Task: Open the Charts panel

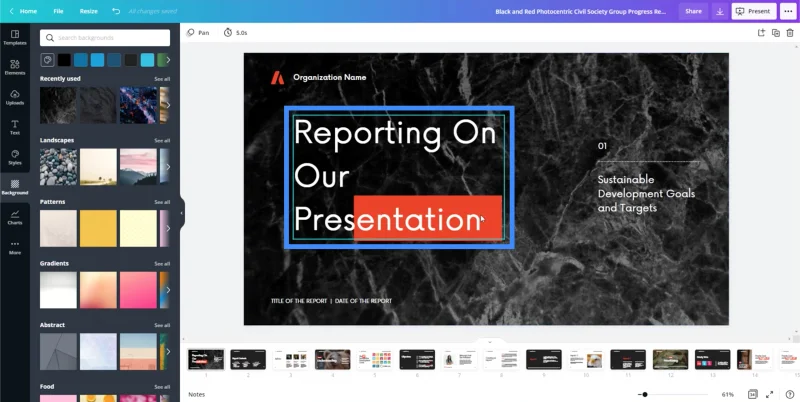Action: coord(15,217)
